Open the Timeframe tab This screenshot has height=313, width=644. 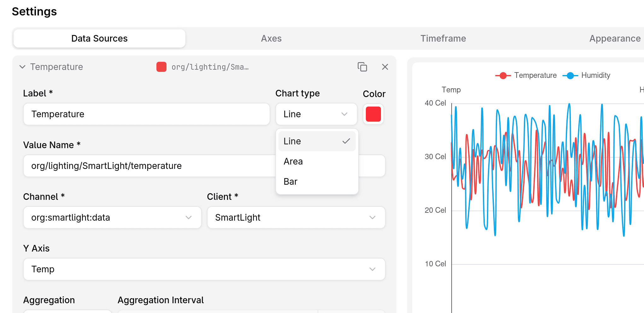tap(443, 38)
